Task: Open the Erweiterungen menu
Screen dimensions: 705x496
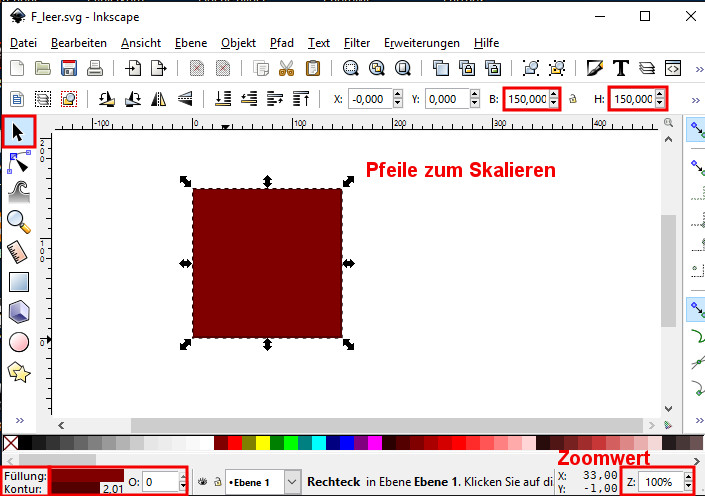Action: (x=422, y=43)
